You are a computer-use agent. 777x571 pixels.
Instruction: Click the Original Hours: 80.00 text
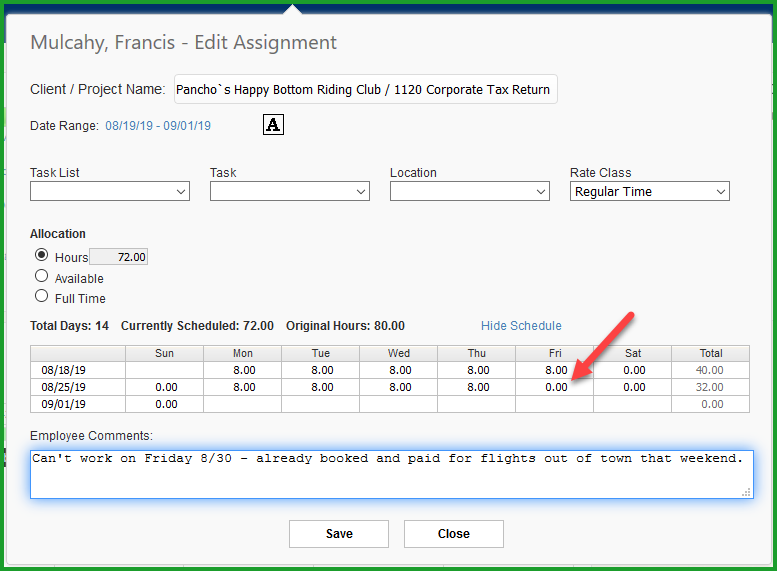click(x=345, y=326)
